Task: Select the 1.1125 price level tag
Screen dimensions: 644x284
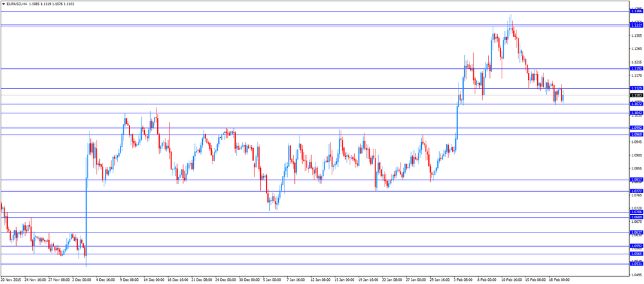Action: (636, 88)
